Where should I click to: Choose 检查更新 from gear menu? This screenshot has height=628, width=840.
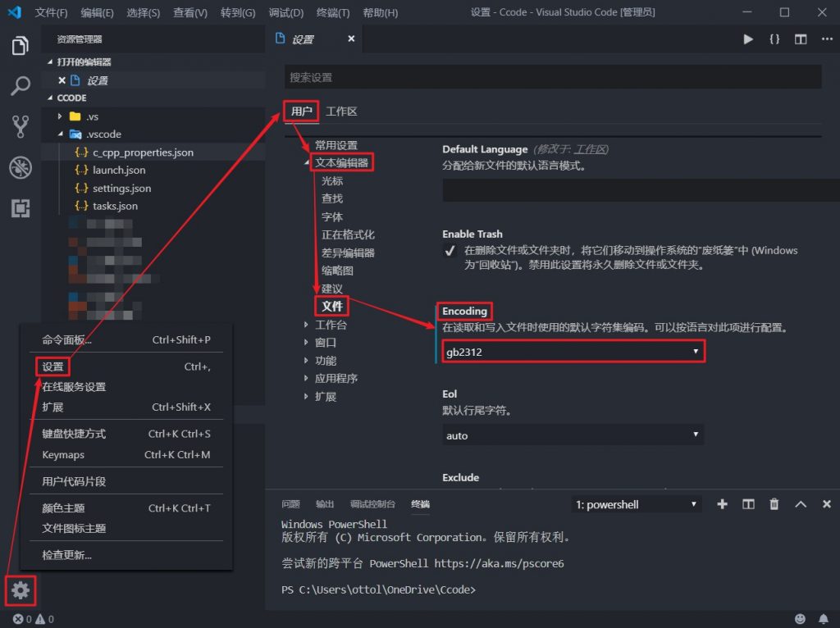[x=126, y=555]
